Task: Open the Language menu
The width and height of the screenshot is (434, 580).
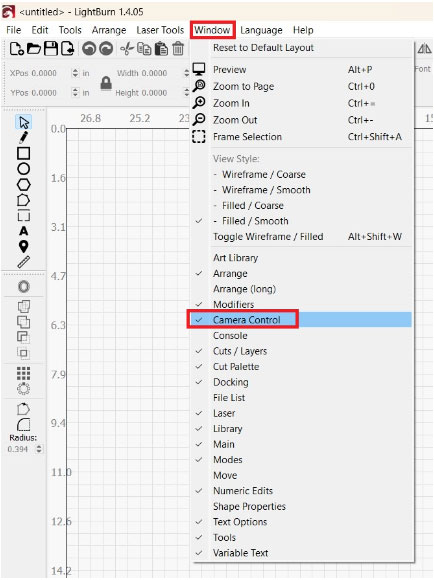Action: [261, 30]
